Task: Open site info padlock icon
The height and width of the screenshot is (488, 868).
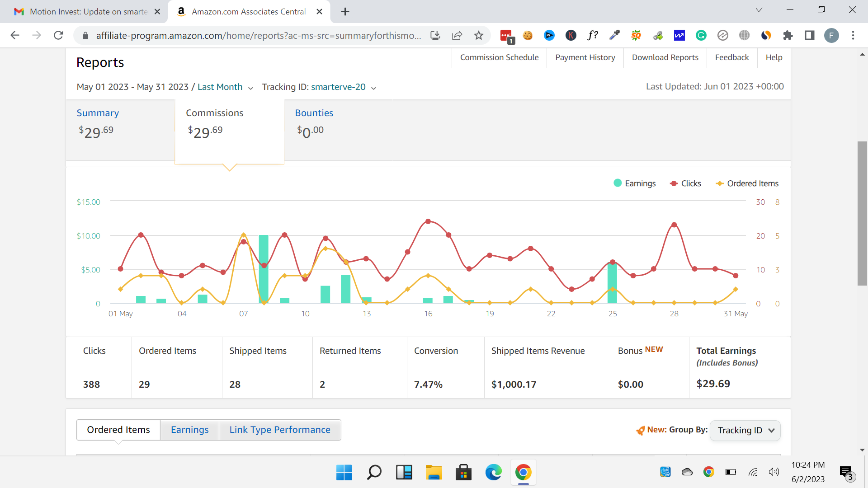Action: click(x=85, y=36)
